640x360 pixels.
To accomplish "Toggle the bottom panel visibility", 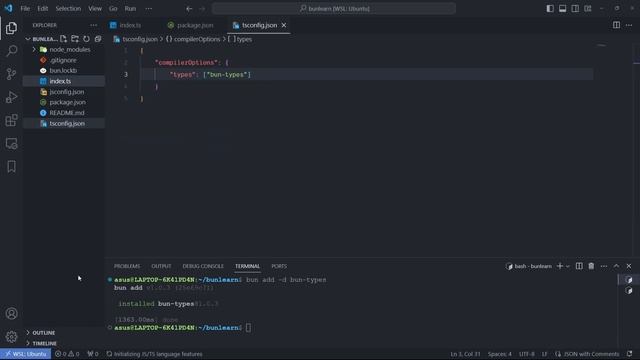I will (562, 9).
